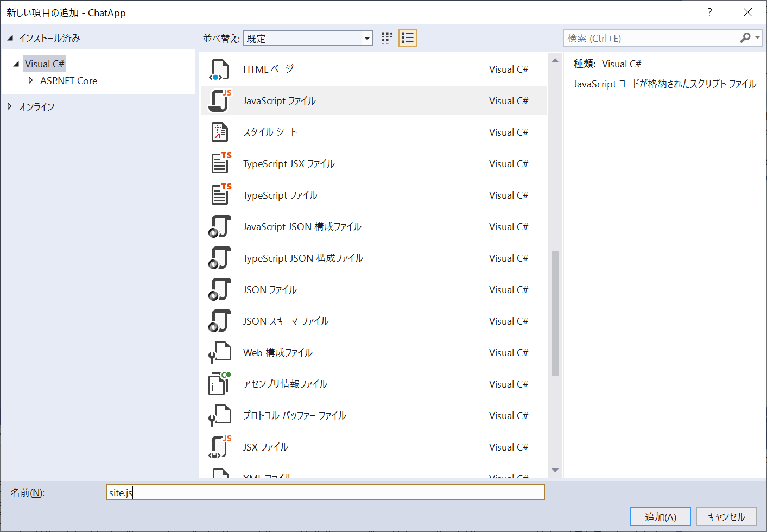
Task: Click the 名前 text field
Action: click(326, 492)
